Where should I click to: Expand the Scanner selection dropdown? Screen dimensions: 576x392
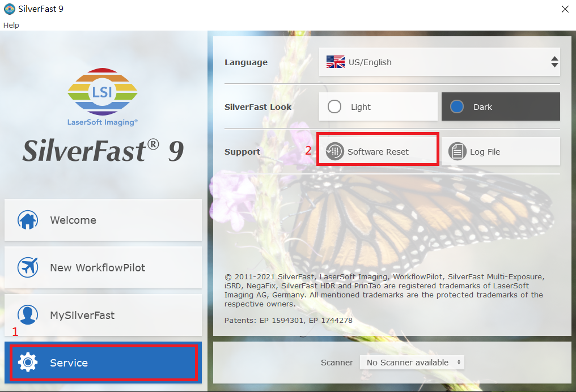click(412, 363)
